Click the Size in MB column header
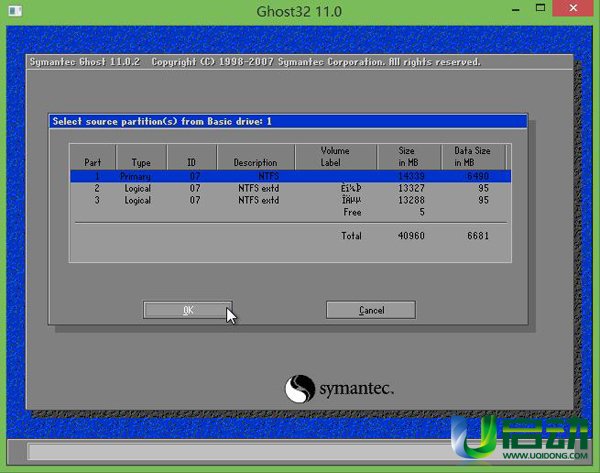This screenshot has width=600, height=473. [409, 157]
